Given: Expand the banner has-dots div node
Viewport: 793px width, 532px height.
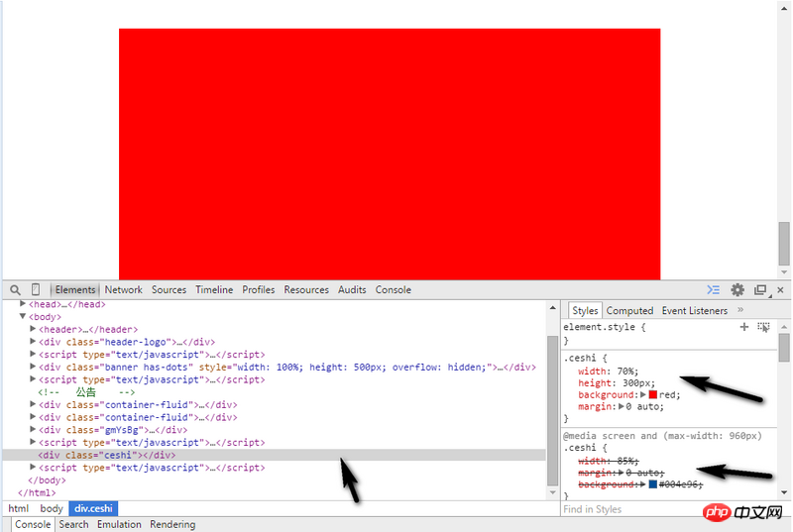Looking at the screenshot, I should (33, 367).
